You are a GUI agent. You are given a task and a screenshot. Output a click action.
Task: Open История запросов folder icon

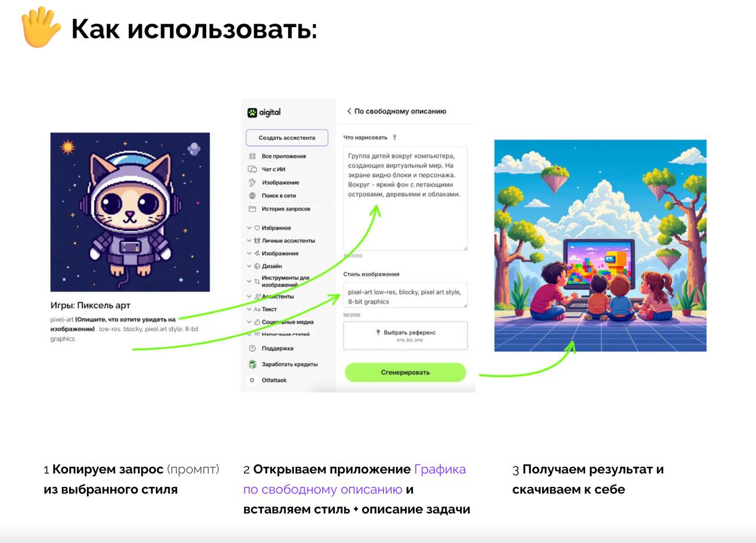click(252, 209)
